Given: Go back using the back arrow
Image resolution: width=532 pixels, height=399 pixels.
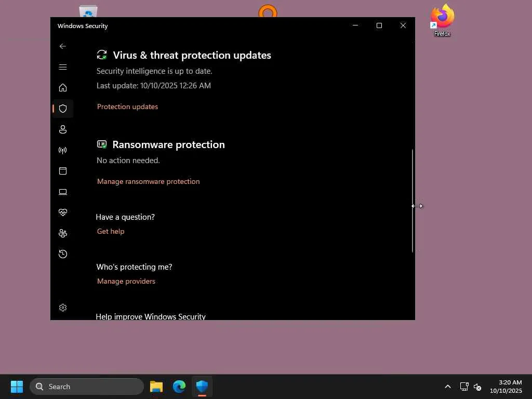Looking at the screenshot, I should click(x=63, y=46).
